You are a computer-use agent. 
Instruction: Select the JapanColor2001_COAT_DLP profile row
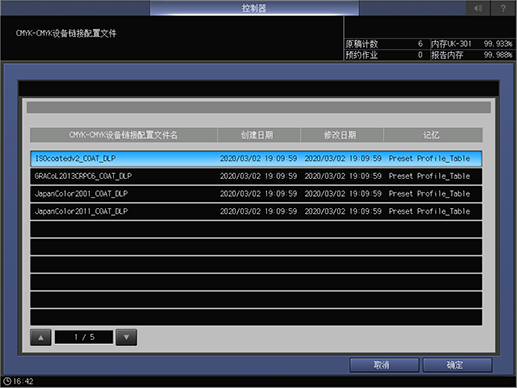click(256, 194)
